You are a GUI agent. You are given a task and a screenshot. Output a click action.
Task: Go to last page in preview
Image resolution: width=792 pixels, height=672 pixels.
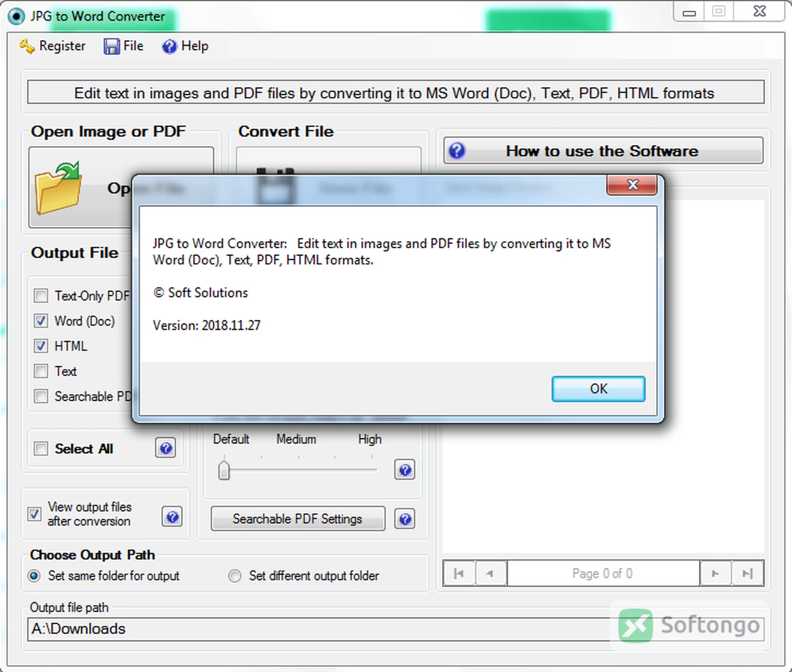coord(747,573)
